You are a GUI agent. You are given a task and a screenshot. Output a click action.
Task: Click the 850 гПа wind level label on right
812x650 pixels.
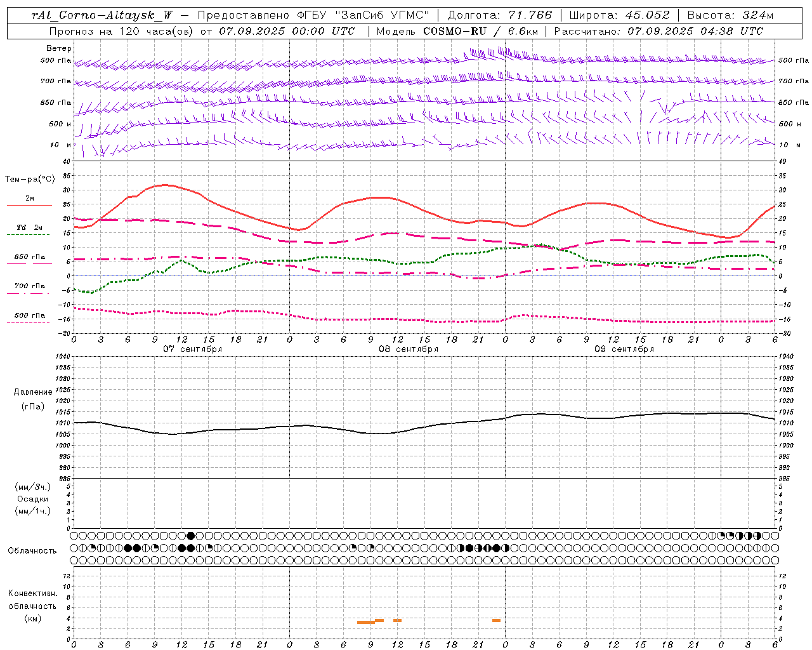click(794, 102)
